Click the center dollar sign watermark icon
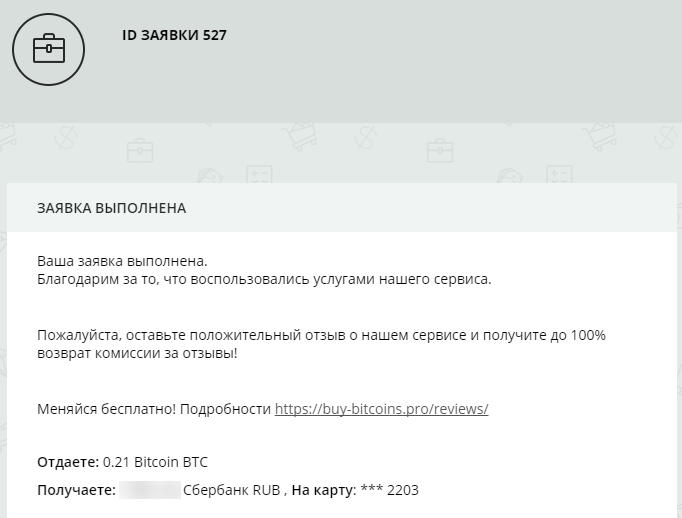This screenshot has height=518, width=682. coord(365,137)
